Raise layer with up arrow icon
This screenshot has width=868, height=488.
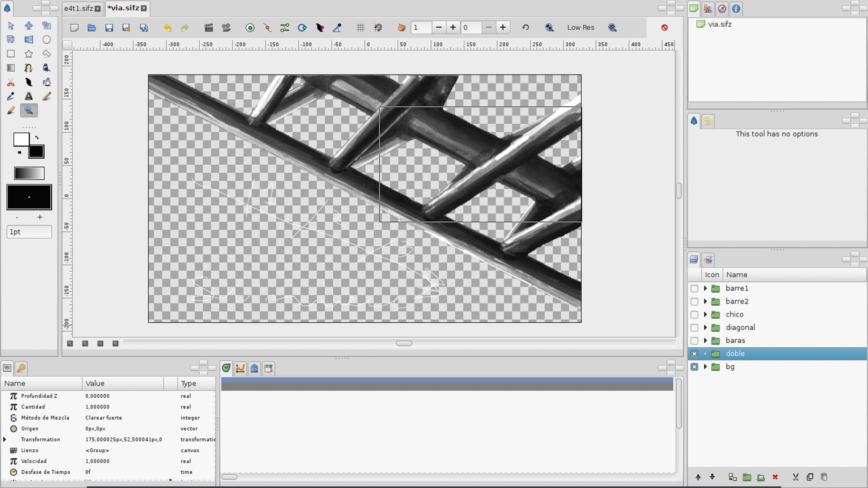point(698,477)
